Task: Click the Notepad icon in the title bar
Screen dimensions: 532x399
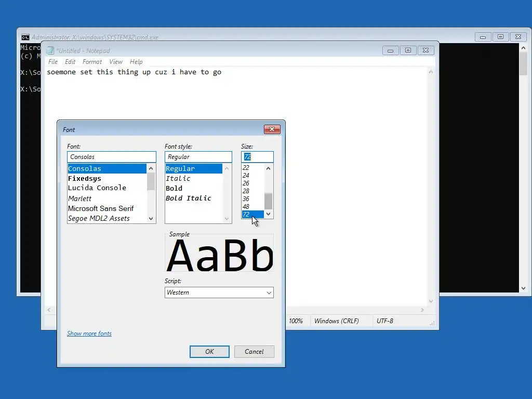Action: (x=50, y=50)
